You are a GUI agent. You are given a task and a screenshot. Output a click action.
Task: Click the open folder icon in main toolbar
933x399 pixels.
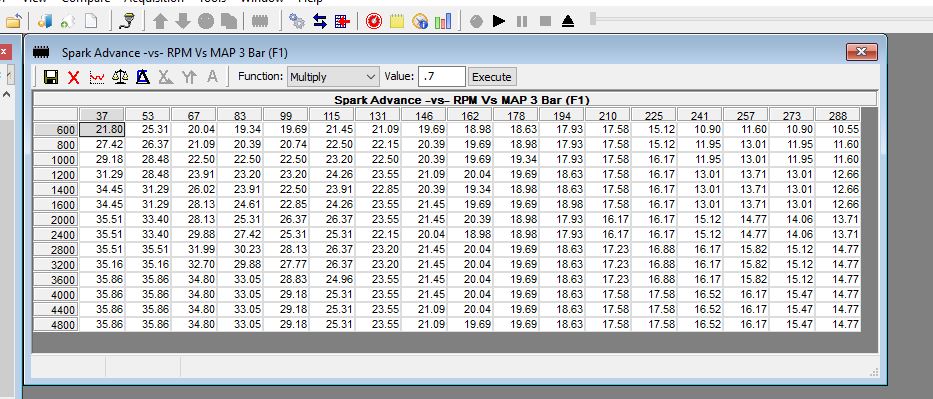(x=13, y=21)
